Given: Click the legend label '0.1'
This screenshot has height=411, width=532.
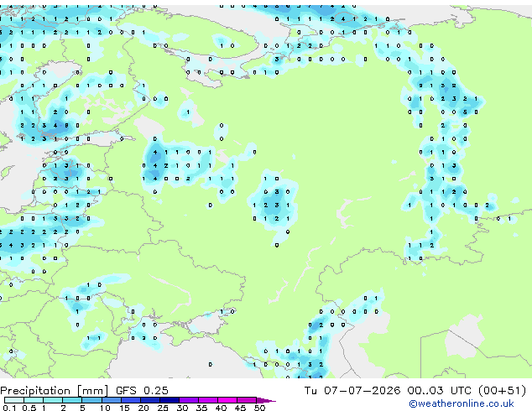Looking at the screenshot, I should click(10, 408).
